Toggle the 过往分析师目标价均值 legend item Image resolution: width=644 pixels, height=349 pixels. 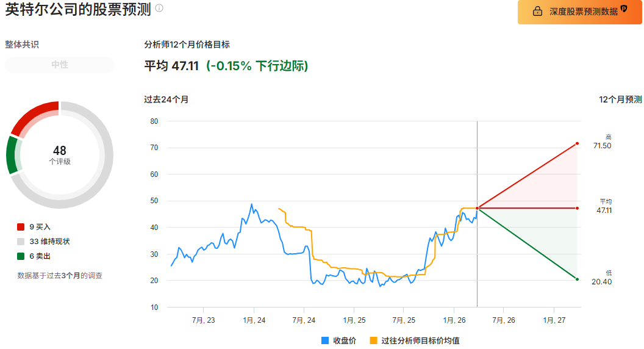click(x=415, y=340)
